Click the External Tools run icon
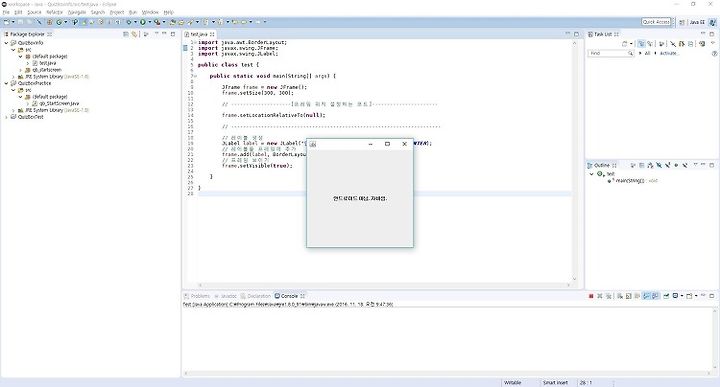The width and height of the screenshot is (720, 387). tap(157, 22)
